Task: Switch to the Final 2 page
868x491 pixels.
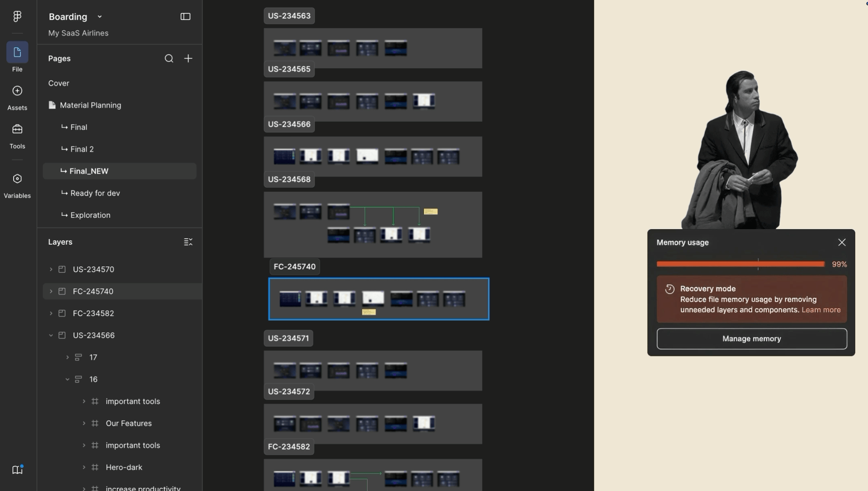Action: point(82,149)
